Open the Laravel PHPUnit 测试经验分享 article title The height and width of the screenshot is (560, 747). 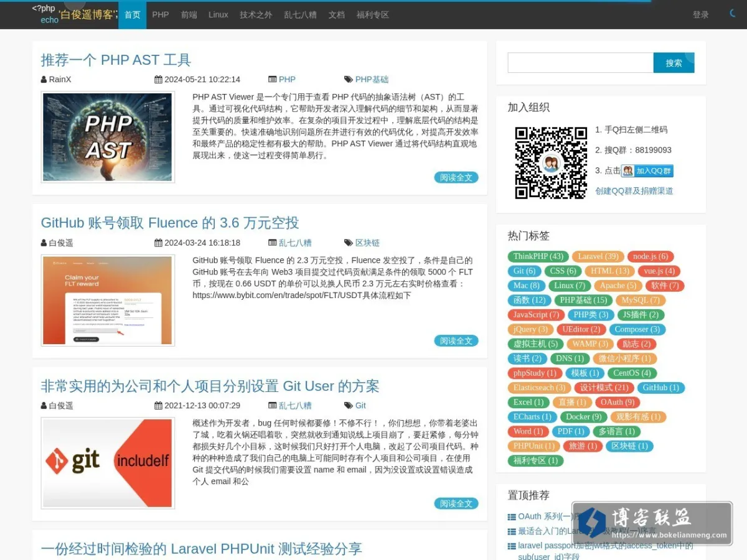click(x=201, y=549)
